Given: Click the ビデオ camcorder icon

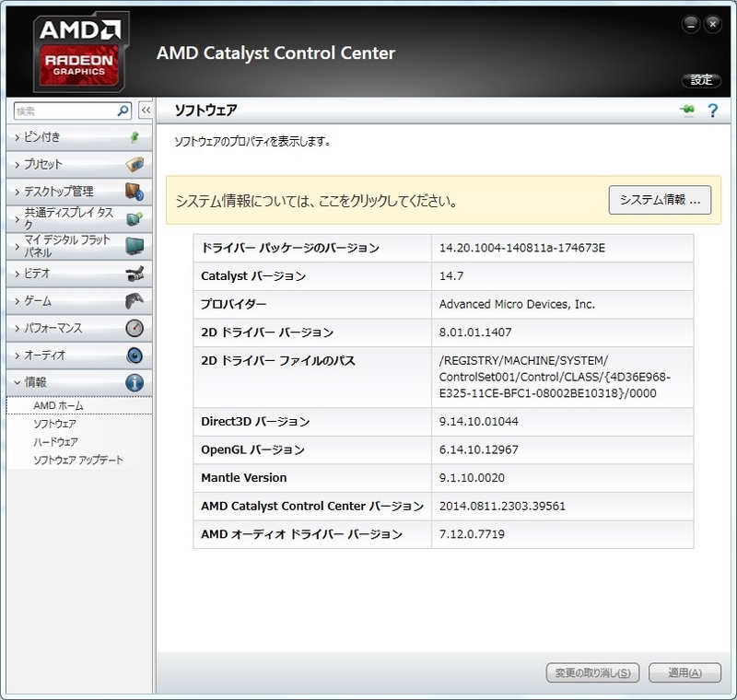Looking at the screenshot, I should point(135,274).
